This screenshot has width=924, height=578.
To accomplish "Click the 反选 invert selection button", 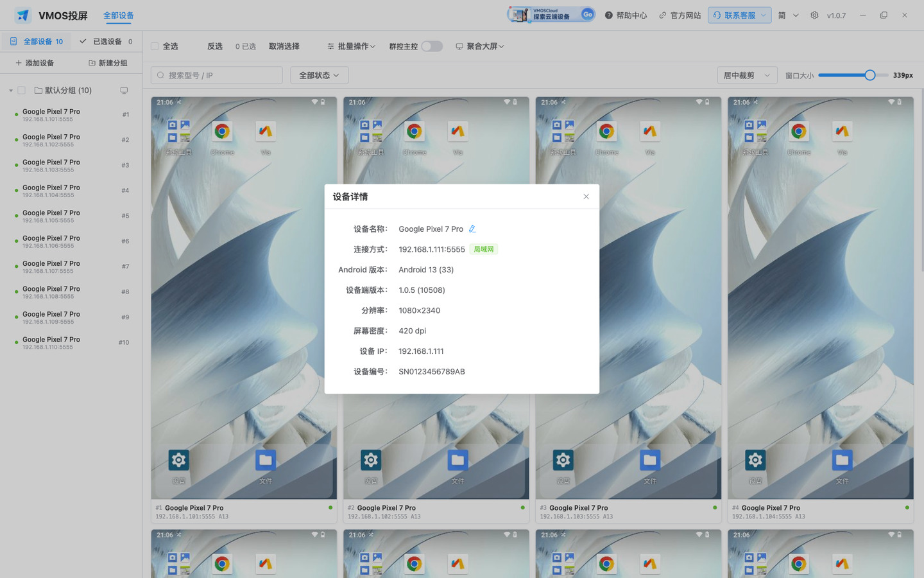I will [215, 46].
